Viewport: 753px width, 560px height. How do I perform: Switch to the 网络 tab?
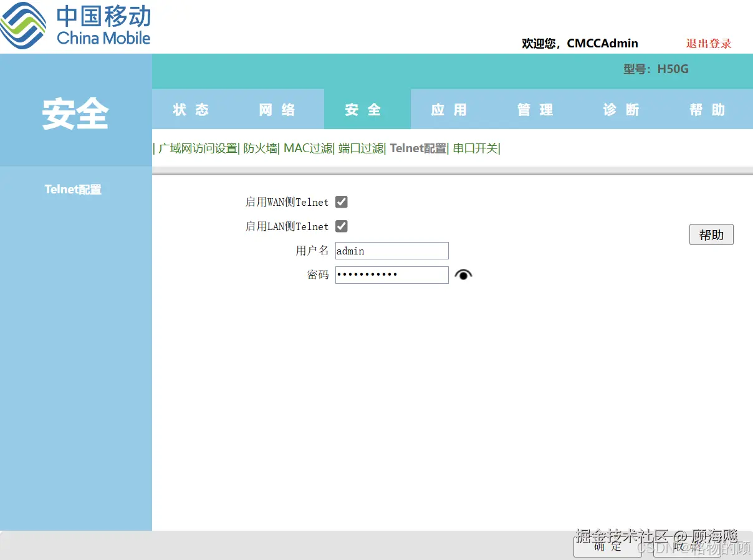click(277, 109)
